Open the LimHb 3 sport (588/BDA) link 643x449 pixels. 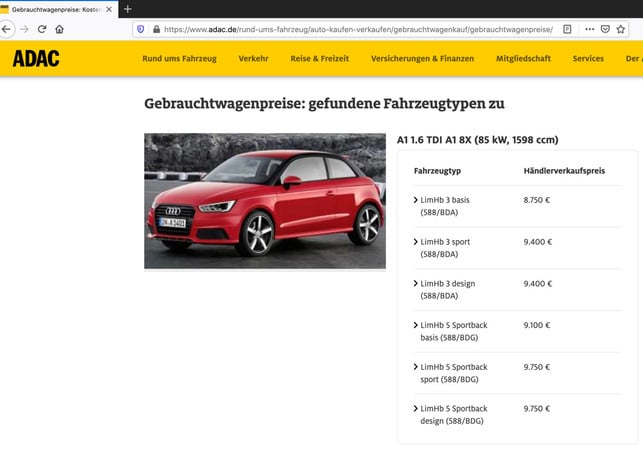[x=445, y=248]
